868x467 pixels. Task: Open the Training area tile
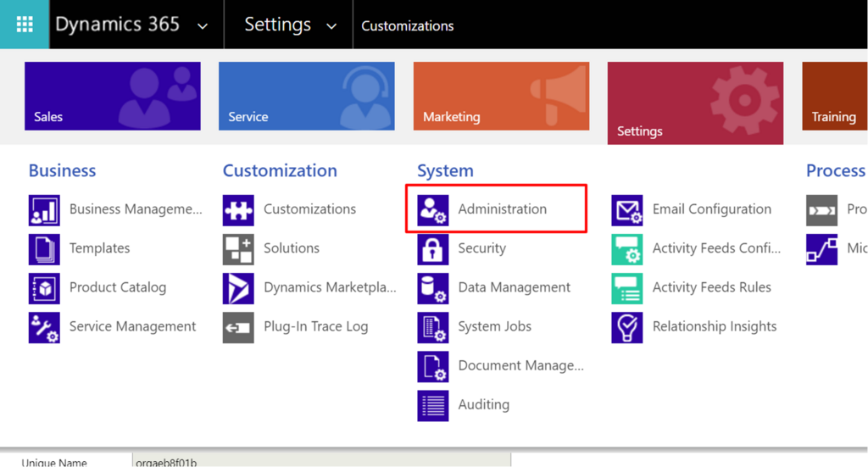pos(835,97)
